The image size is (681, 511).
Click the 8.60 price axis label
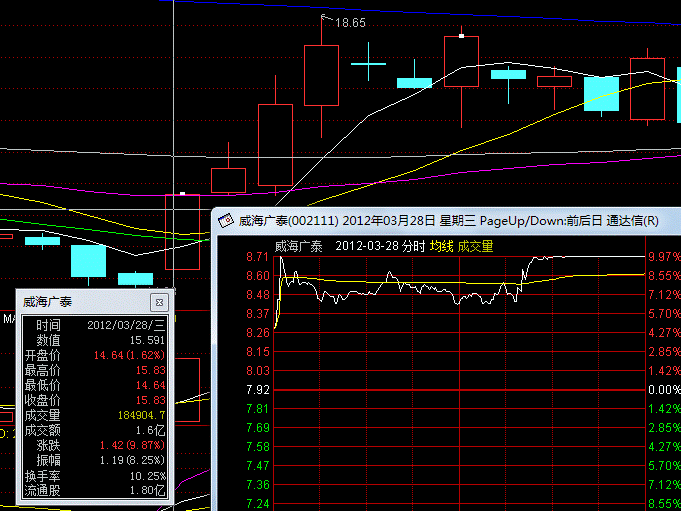tap(258, 276)
